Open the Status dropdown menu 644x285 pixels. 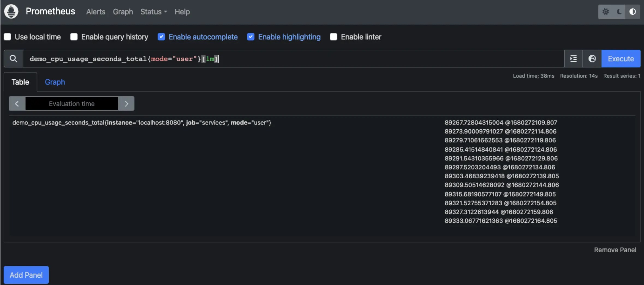153,12
